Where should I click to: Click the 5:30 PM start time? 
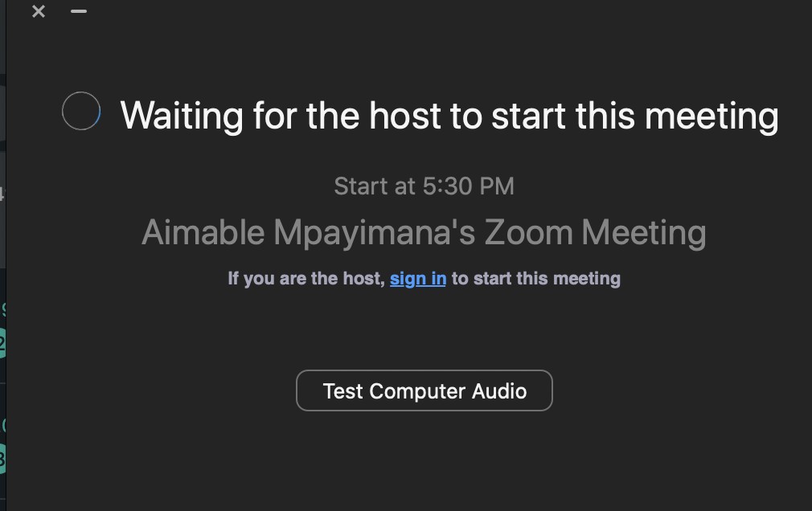pos(469,186)
